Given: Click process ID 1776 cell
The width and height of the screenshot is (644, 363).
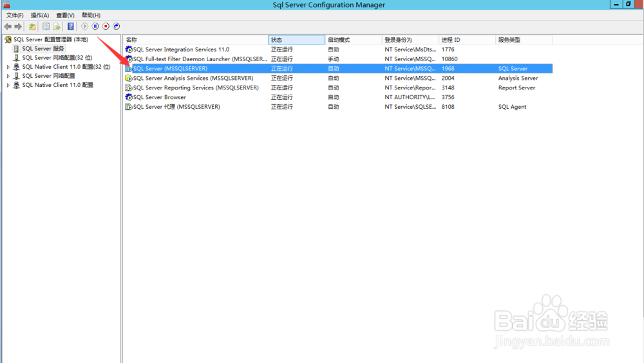Looking at the screenshot, I should pos(448,50).
